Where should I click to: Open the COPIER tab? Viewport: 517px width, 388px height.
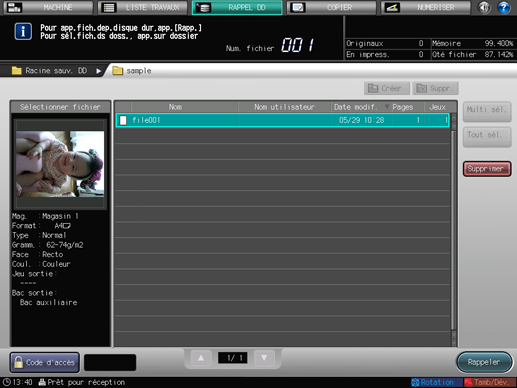pyautogui.click(x=331, y=7)
